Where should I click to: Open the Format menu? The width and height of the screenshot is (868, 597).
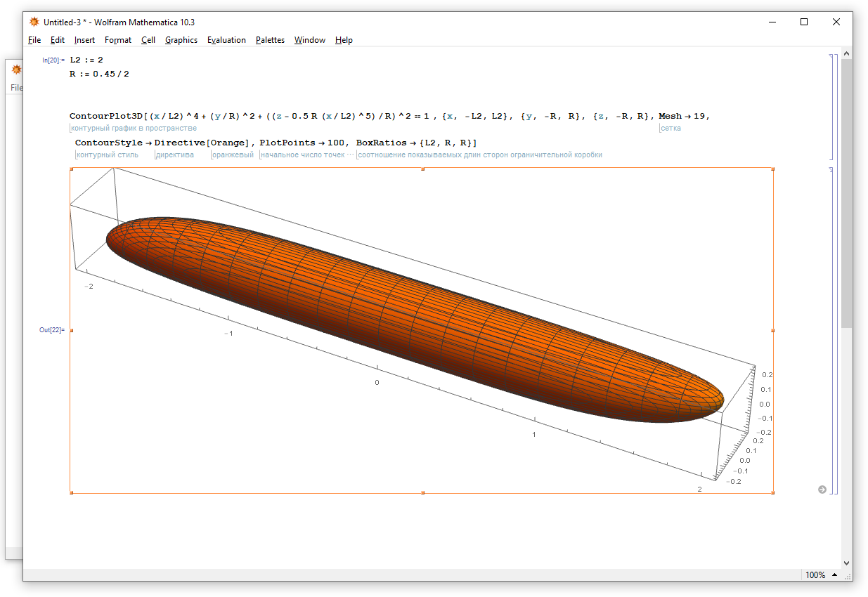(x=118, y=40)
